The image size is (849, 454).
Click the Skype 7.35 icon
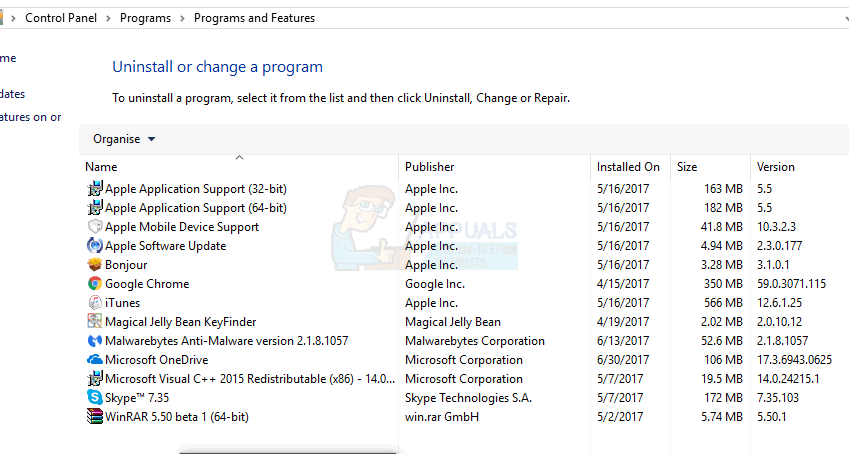pos(95,398)
